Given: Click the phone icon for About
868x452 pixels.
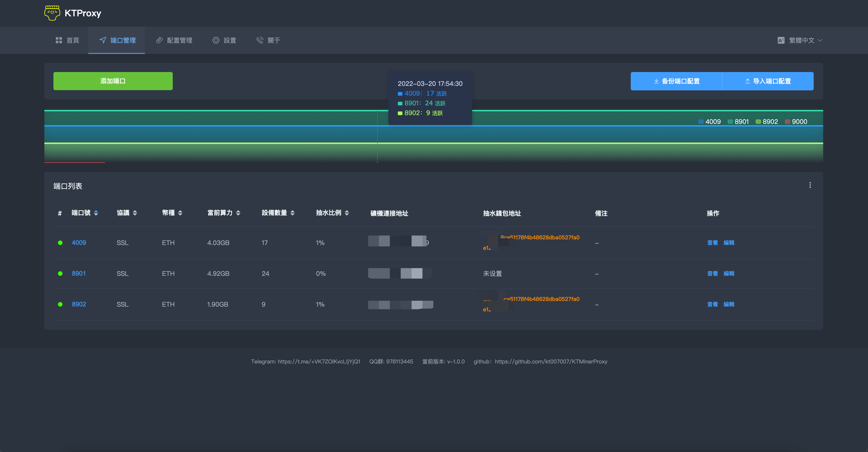Looking at the screenshot, I should (x=260, y=40).
